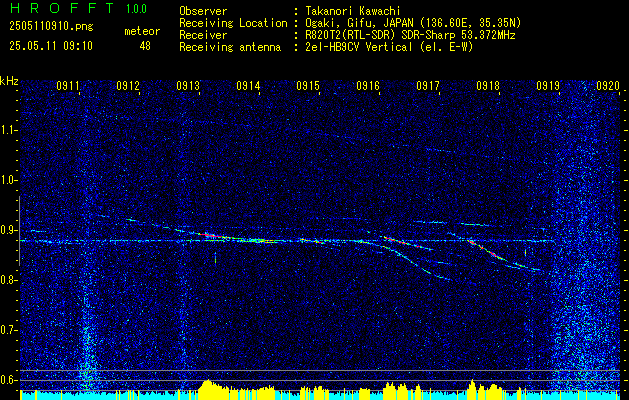
Task: Click the yellow signal peak below 0913
Action: coord(207,389)
